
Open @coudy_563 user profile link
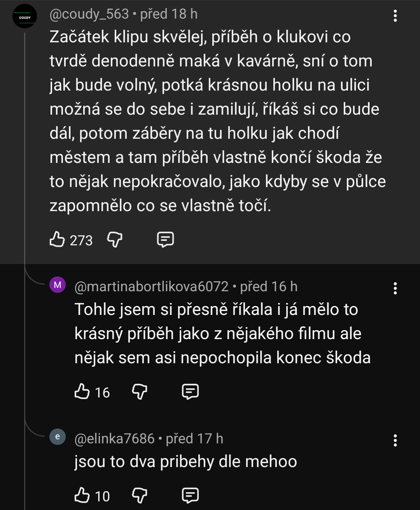89,14
